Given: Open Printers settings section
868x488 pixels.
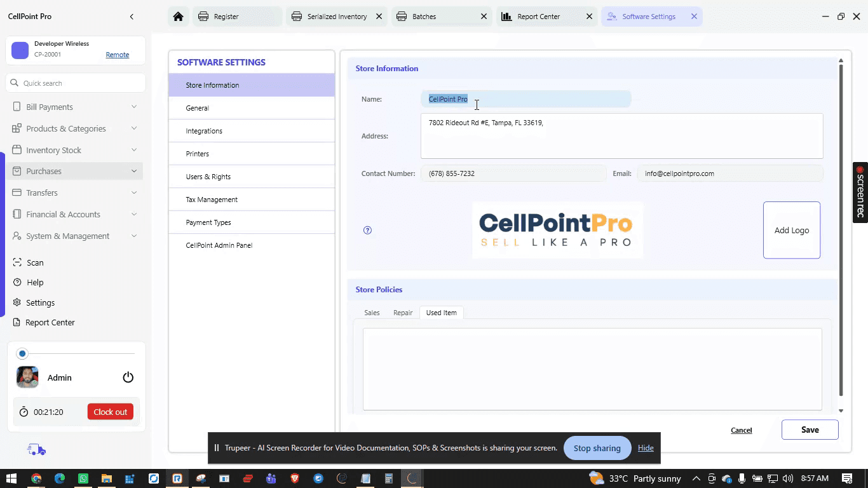Looking at the screenshot, I should pyautogui.click(x=252, y=154).
